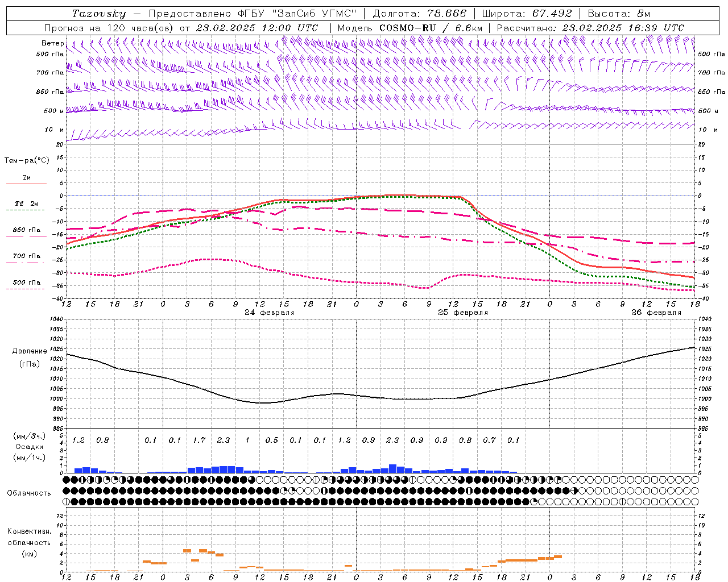Click the Td 2м dew point legend entry
Viewport: 728px width, 582px height.
click(26, 203)
